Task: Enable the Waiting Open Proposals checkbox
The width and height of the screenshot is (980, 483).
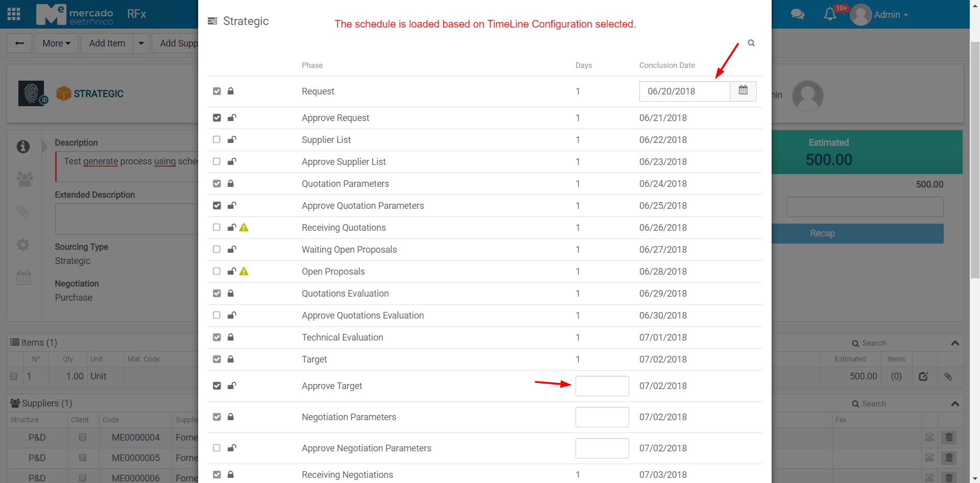Action: 217,249
